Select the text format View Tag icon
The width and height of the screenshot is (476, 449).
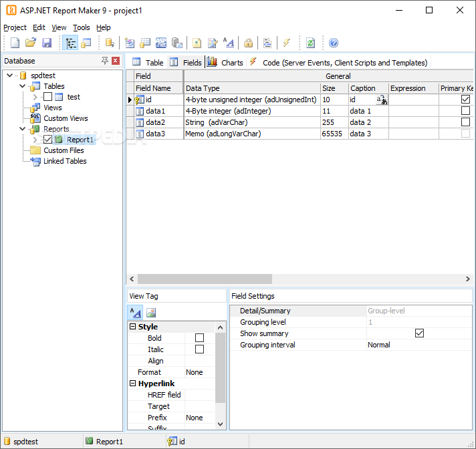[136, 313]
